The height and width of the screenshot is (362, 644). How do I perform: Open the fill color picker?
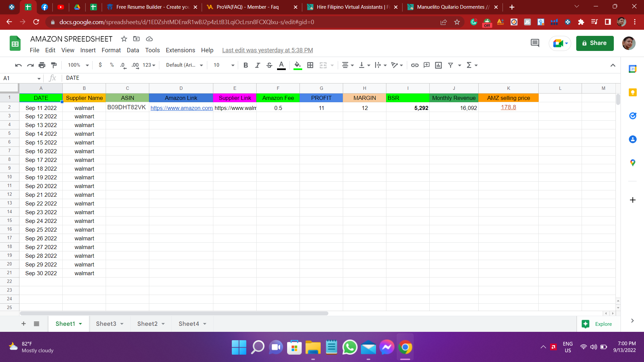pos(298,65)
